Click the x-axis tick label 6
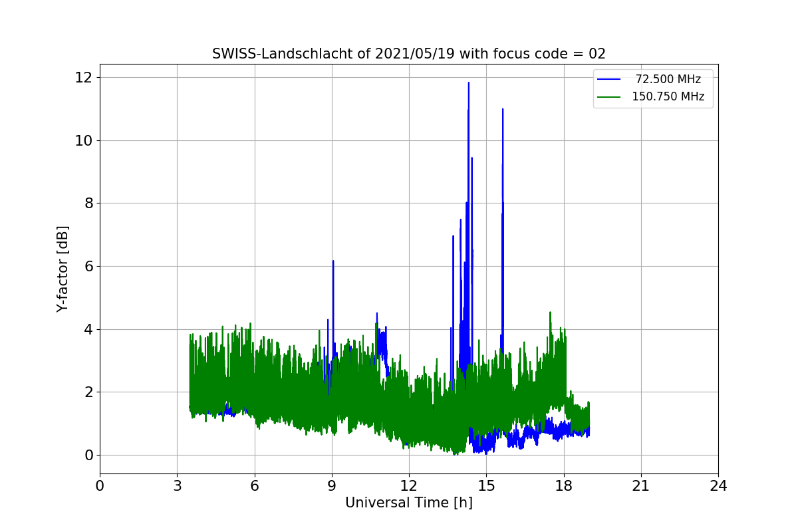 coord(255,486)
